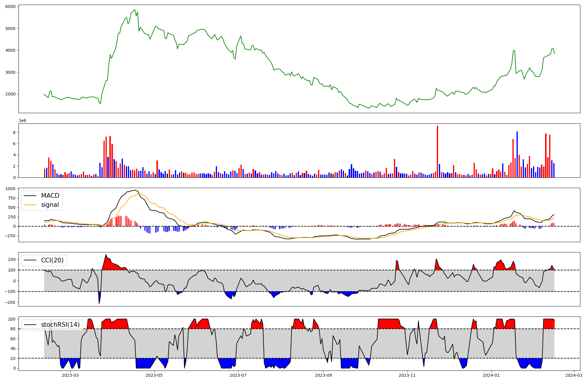Click the 4 tick on the volume axis
The height and width of the screenshot is (382, 588).
tap(15, 155)
